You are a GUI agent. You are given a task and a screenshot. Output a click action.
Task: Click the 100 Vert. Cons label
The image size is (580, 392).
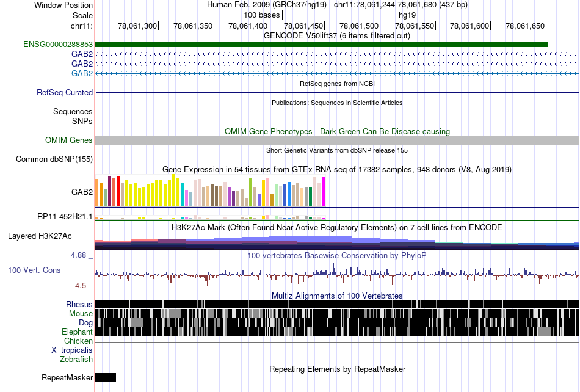(34, 270)
